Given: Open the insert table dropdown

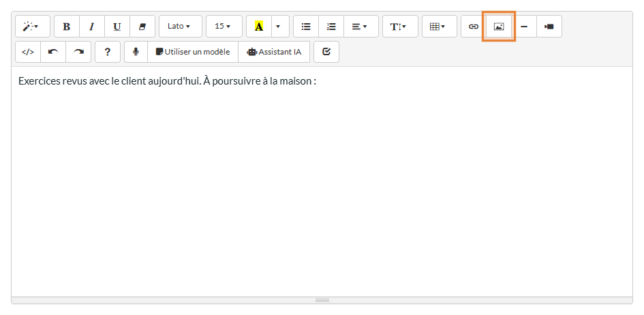Looking at the screenshot, I should click(x=439, y=27).
